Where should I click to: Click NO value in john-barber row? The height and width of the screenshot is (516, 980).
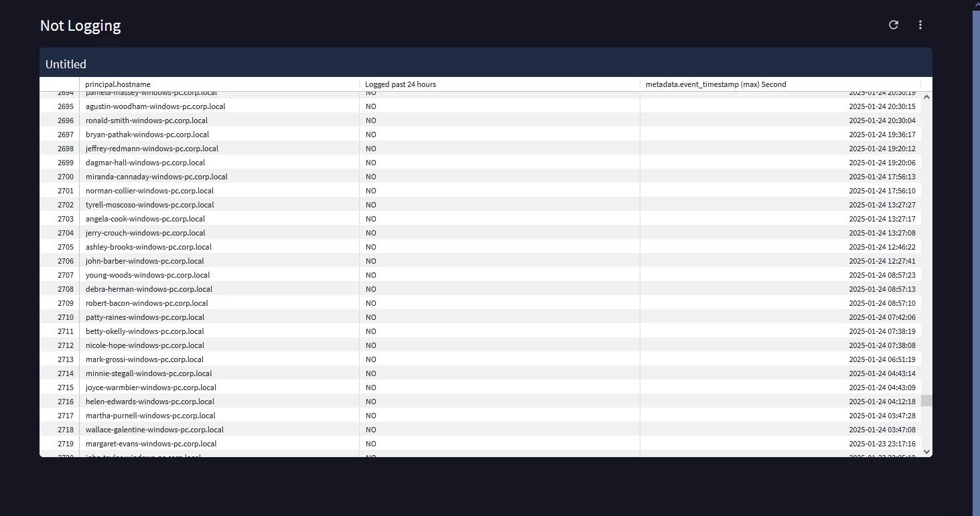tap(370, 261)
